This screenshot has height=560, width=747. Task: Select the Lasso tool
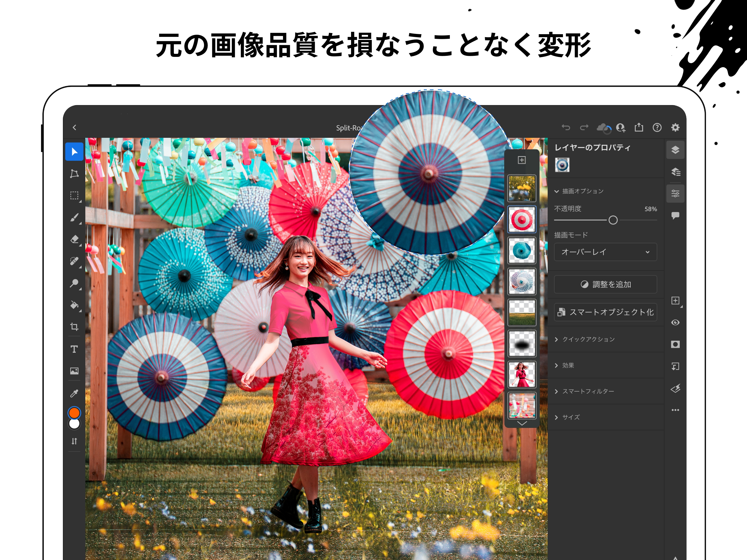tap(74, 174)
